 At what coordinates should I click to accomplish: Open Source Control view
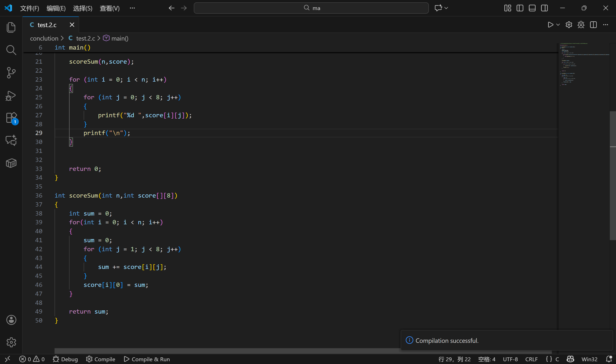(11, 73)
